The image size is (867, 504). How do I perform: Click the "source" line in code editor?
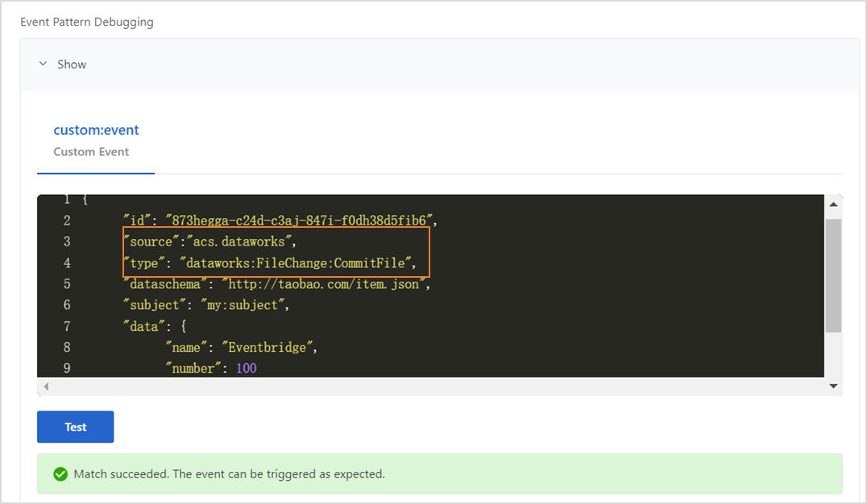pos(209,242)
